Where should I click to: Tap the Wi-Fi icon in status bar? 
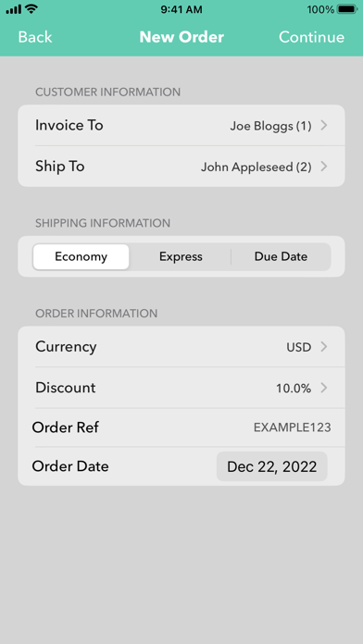[x=30, y=9]
